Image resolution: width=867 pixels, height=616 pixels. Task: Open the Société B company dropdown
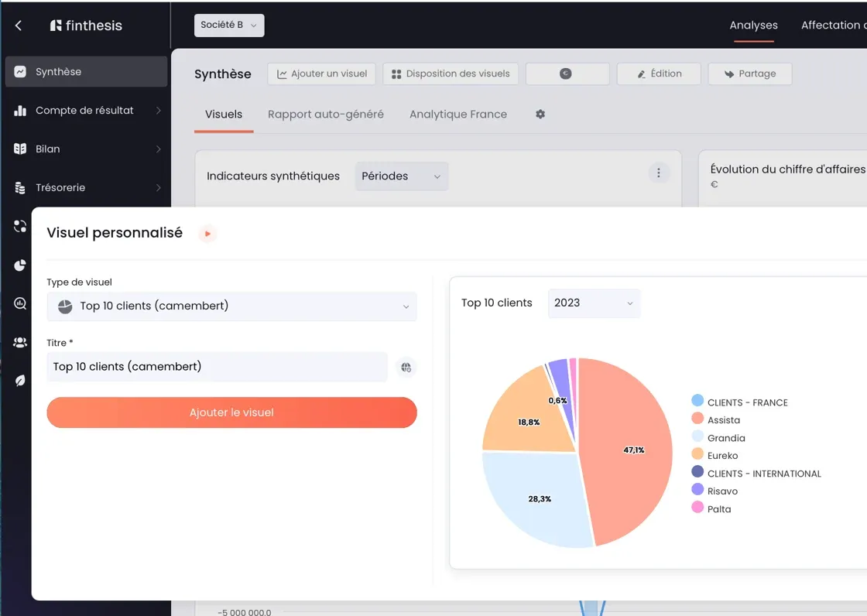(229, 25)
